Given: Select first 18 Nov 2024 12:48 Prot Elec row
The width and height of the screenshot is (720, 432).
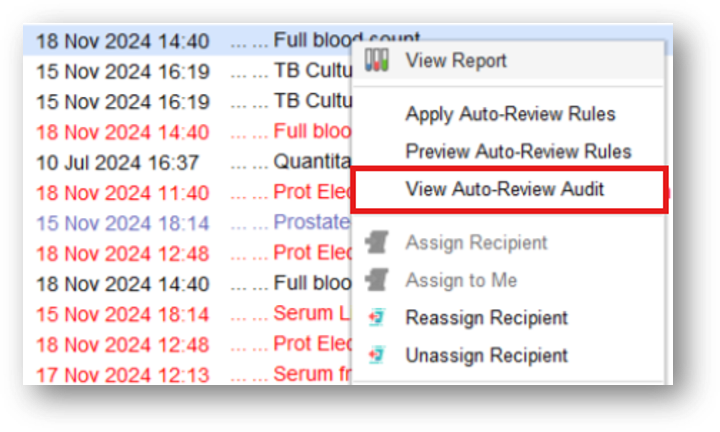Looking at the screenshot, I should [x=188, y=253].
